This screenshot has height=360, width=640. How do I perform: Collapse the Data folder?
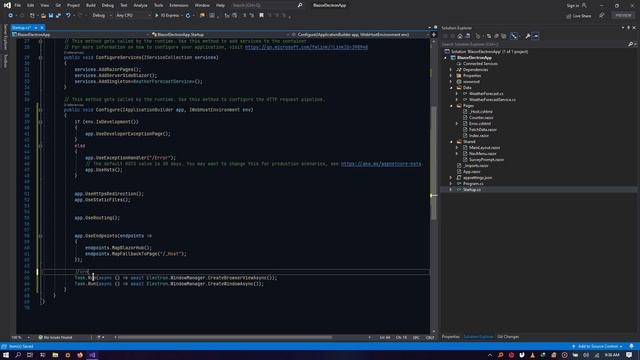pyautogui.click(x=451, y=88)
